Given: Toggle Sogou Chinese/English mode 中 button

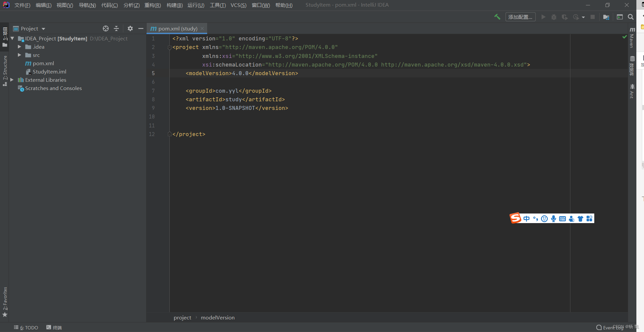Looking at the screenshot, I should click(527, 218).
